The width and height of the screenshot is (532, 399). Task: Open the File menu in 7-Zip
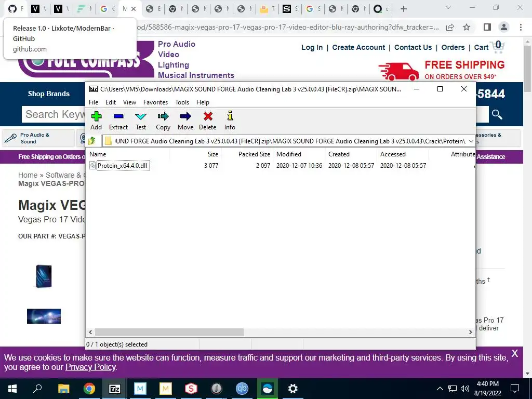point(94,102)
